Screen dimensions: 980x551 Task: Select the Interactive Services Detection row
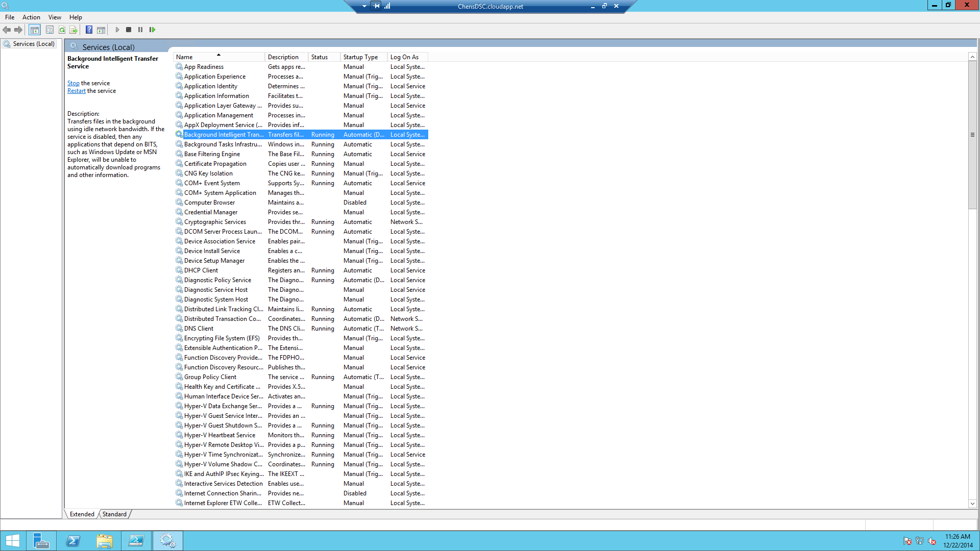pyautogui.click(x=301, y=484)
